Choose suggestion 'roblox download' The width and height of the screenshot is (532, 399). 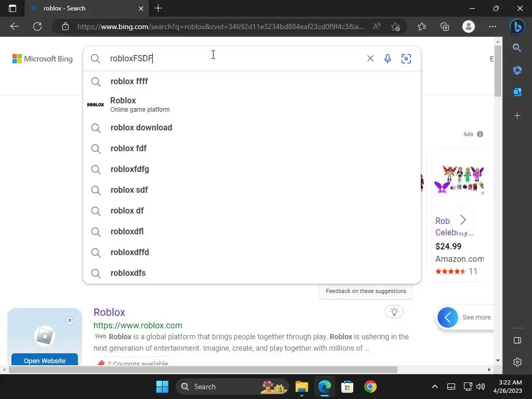pyautogui.click(x=252, y=128)
